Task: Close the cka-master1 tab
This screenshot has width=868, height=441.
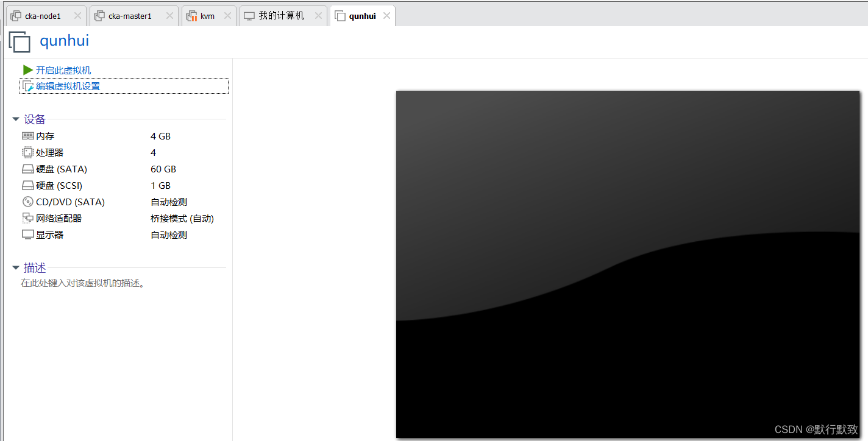Action: [169, 16]
